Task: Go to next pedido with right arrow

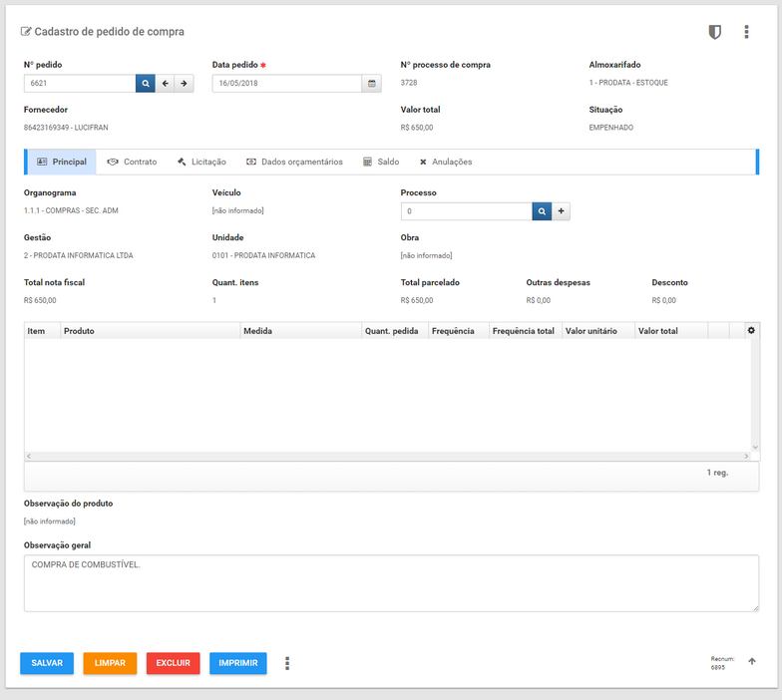Action: click(184, 84)
